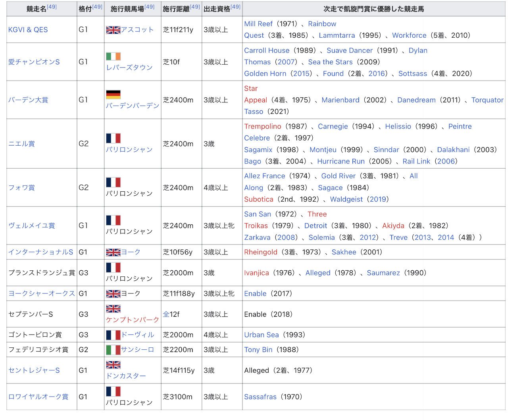523x420 pixels.
Task: Click the French flag beside ドーヴィル
Action: (113, 335)
